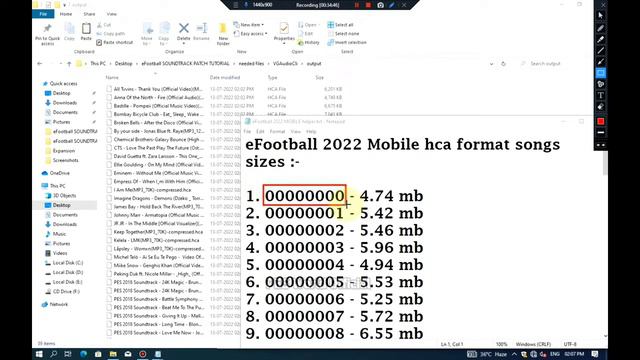Open Network in navigation pane
Image resolution: width=640 pixels, height=360 pixels.
pyautogui.click(x=59, y=304)
